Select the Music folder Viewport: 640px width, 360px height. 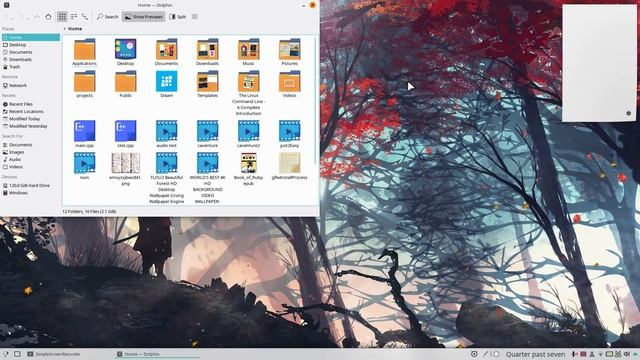(x=248, y=49)
